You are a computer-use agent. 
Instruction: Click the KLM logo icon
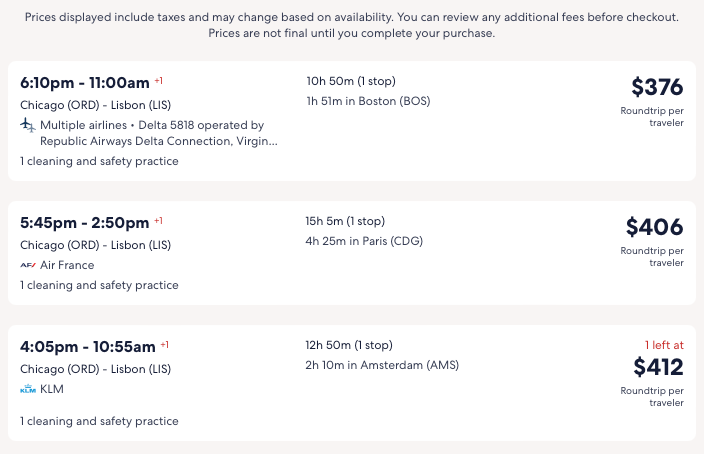click(x=27, y=389)
